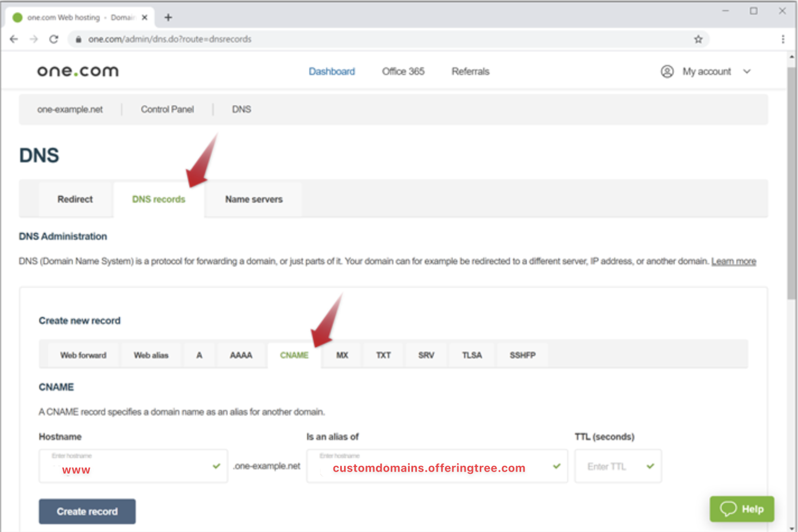Select the MX record type tab
The width and height of the screenshot is (798, 532).
pyautogui.click(x=342, y=355)
